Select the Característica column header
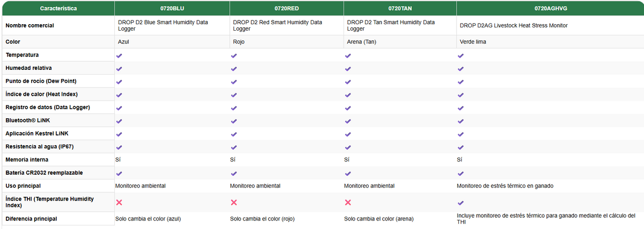This screenshot has height=229, width=644. [58, 9]
